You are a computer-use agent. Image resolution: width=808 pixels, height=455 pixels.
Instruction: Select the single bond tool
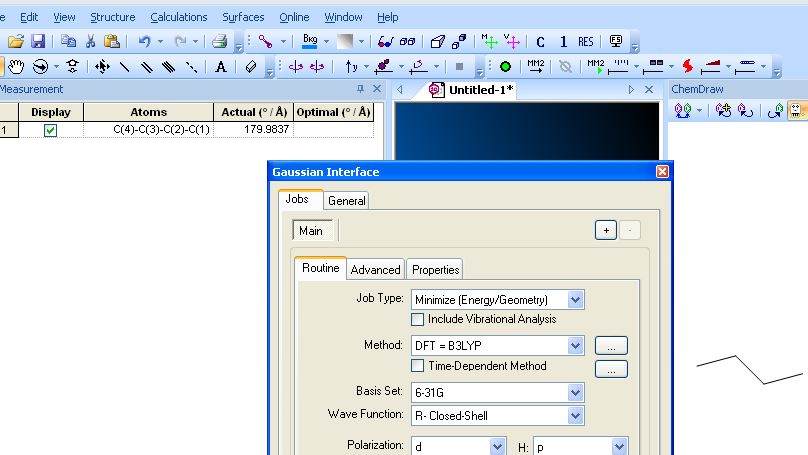tap(125, 66)
